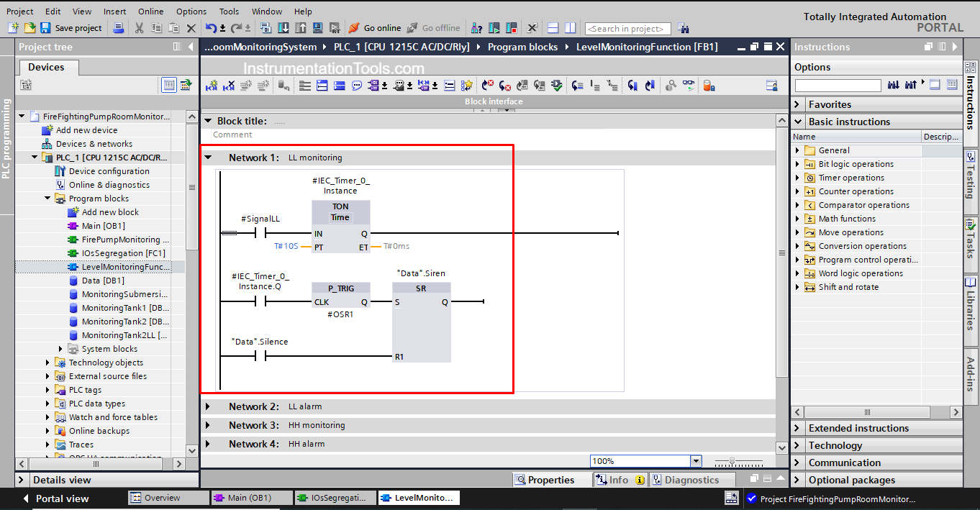Switch to Main (OB1) editor tab
Screen dimensions: 980x510
tap(252, 498)
